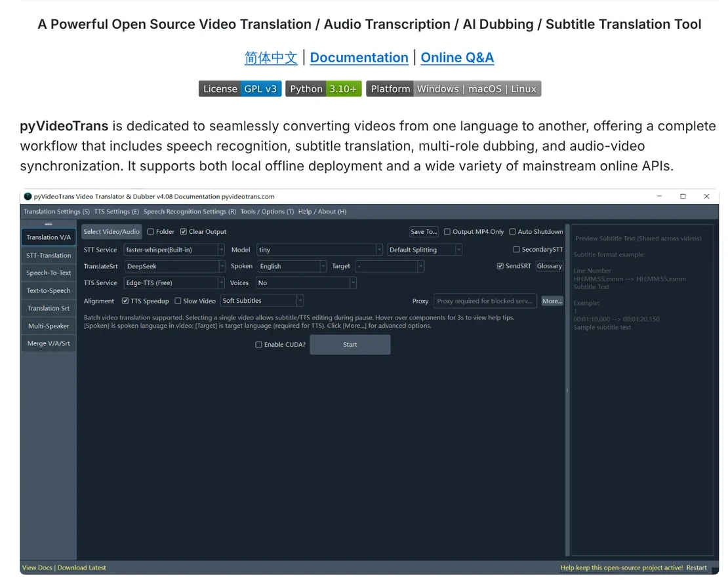Click Download Latest in status bar

coord(82,568)
